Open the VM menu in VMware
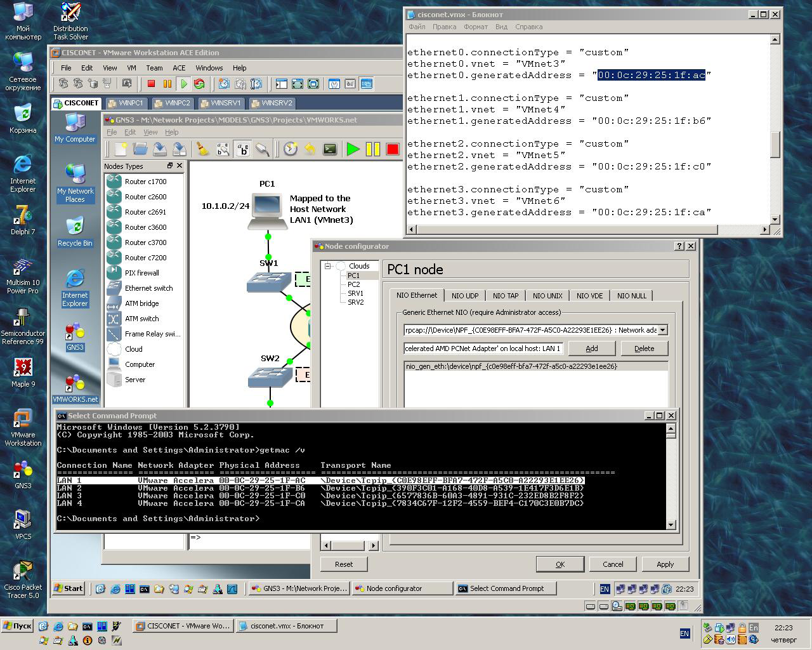Image resolution: width=812 pixels, height=650 pixels. [x=131, y=68]
